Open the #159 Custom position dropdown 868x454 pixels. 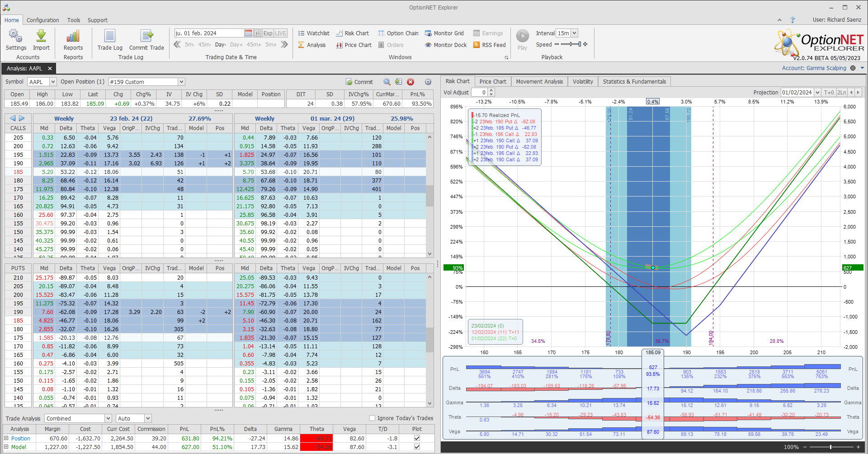(181, 82)
